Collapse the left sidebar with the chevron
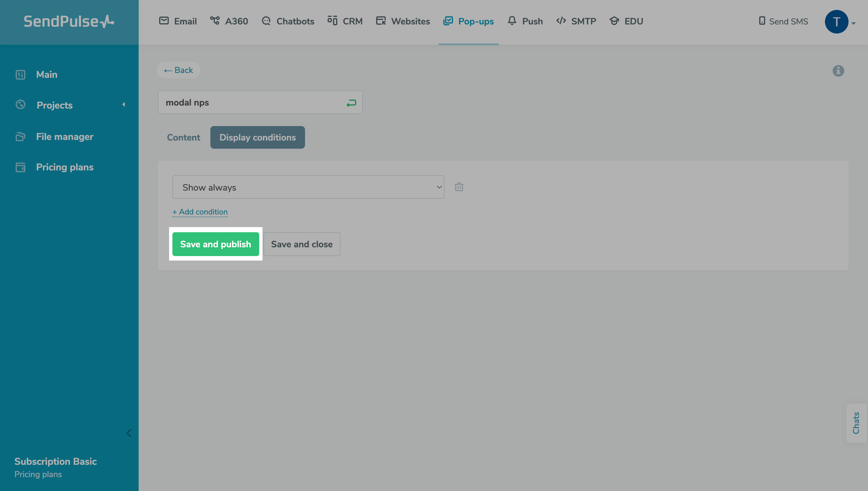 point(129,433)
